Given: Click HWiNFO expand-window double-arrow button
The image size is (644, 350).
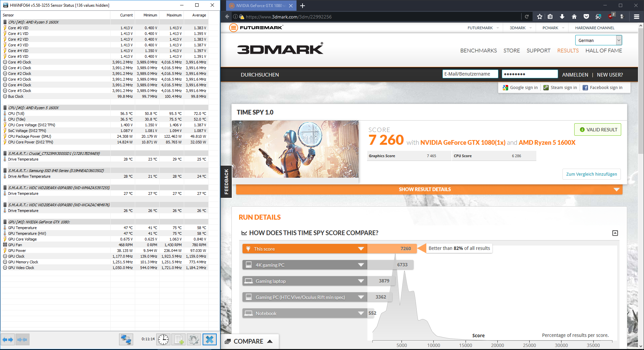Looking at the screenshot, I should click(8, 340).
